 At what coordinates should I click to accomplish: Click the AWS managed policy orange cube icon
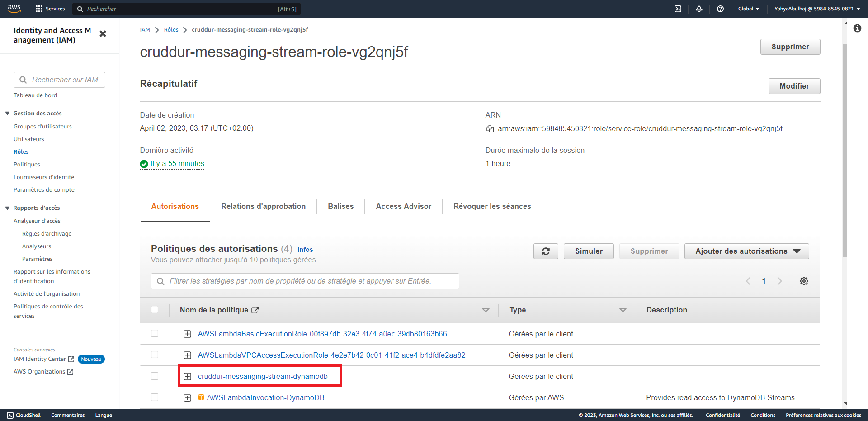coord(201,397)
